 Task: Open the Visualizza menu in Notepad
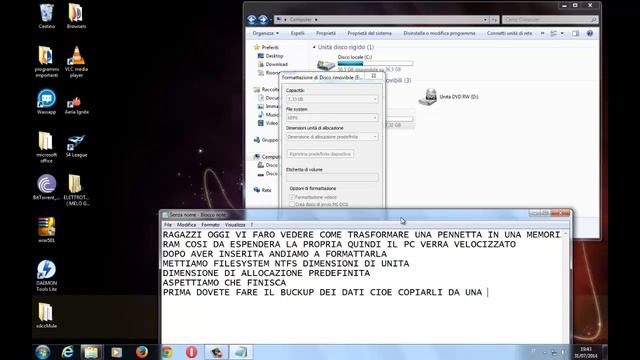point(235,225)
